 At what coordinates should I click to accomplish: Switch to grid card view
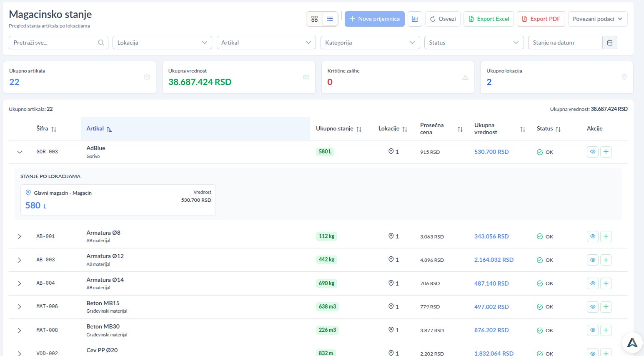tap(314, 19)
